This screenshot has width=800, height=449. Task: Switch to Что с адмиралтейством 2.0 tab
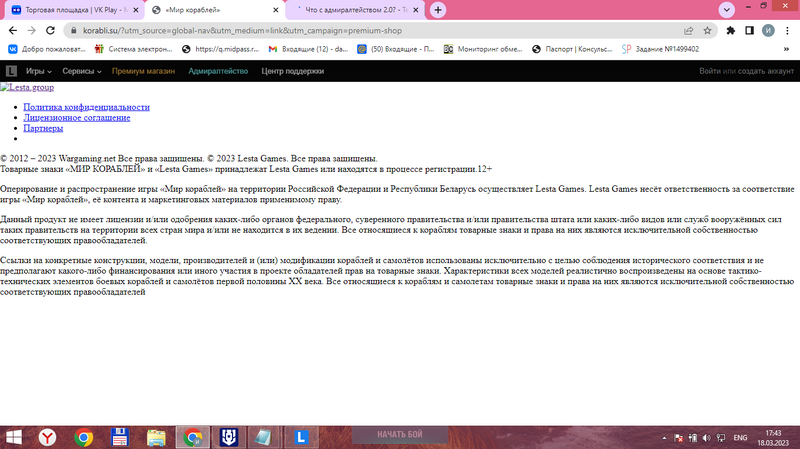[355, 10]
